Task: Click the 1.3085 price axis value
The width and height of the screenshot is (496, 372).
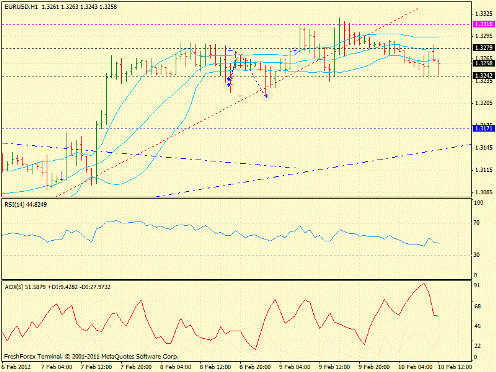Action: tap(484, 192)
